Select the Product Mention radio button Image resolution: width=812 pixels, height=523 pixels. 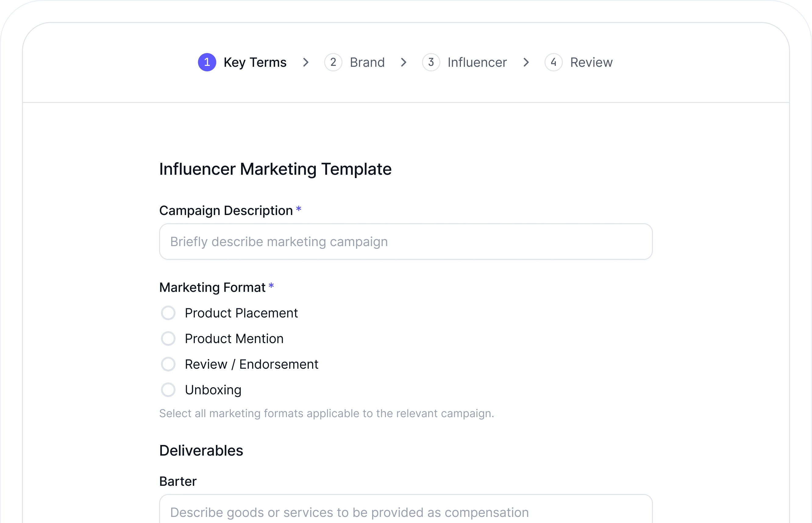click(x=168, y=339)
